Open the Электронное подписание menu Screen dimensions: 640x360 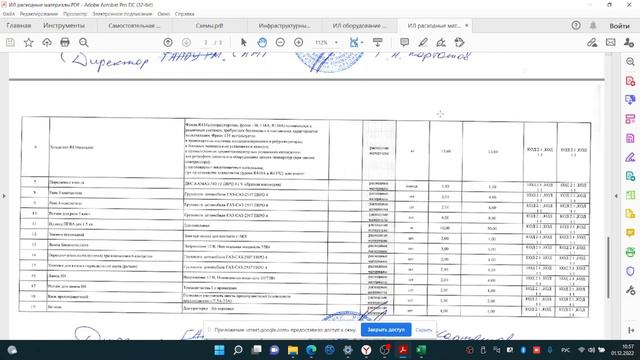click(122, 14)
